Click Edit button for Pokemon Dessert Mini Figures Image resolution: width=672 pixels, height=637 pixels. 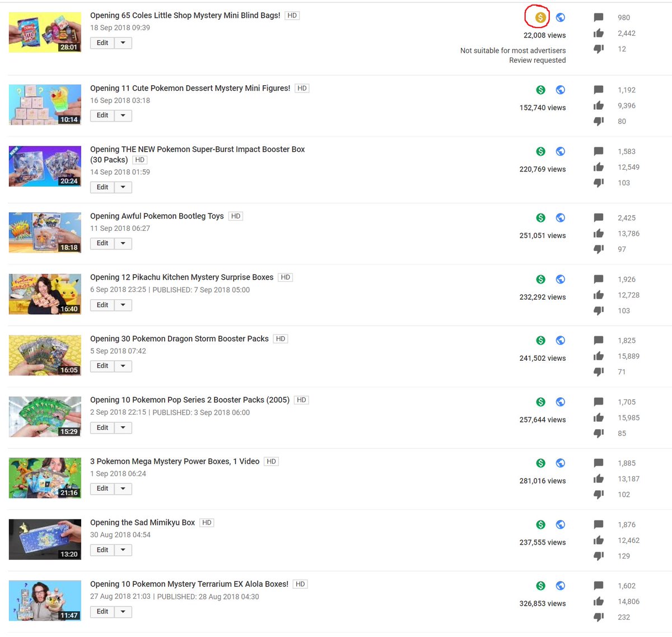pos(102,115)
